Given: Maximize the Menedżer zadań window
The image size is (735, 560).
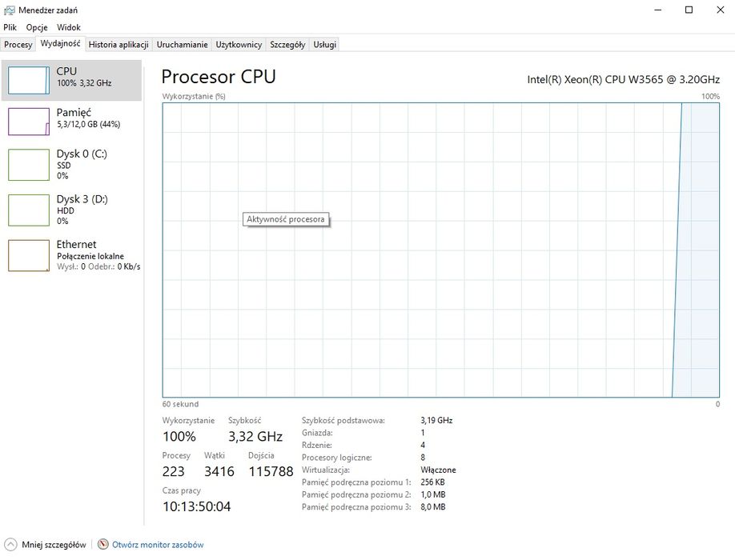Looking at the screenshot, I should (689, 10).
